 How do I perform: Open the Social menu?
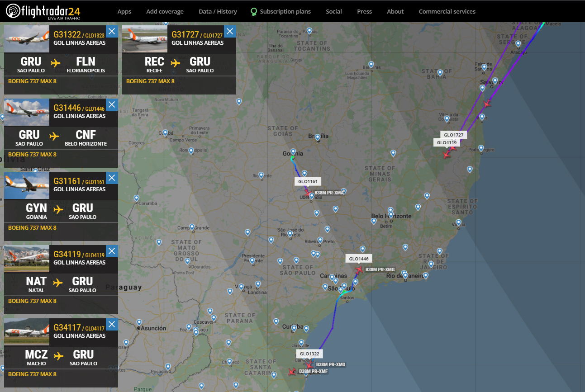tap(334, 11)
